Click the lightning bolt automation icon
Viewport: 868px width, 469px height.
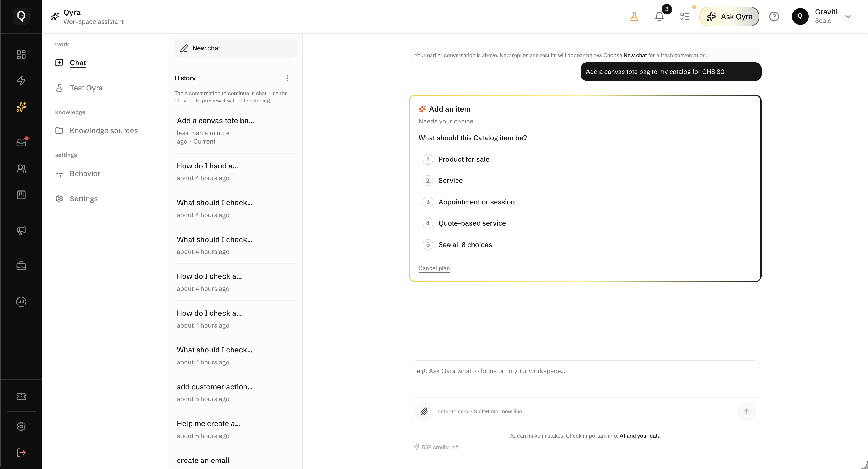point(21,81)
